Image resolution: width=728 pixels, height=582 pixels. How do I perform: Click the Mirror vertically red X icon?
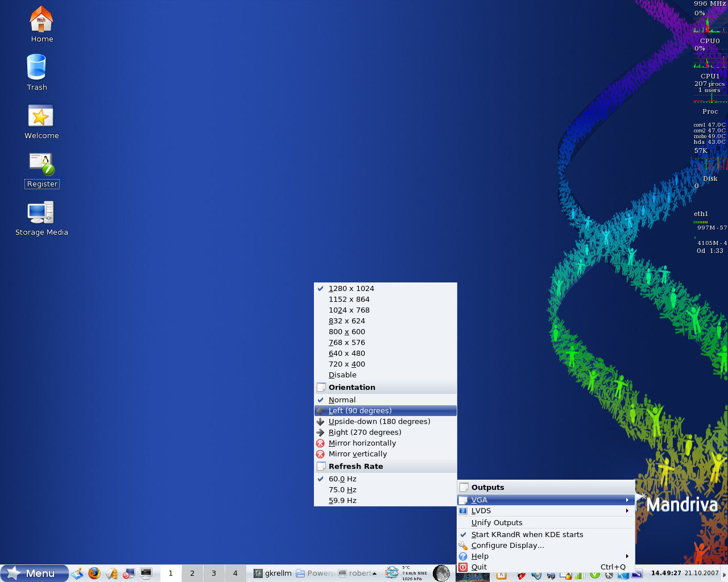coord(320,454)
